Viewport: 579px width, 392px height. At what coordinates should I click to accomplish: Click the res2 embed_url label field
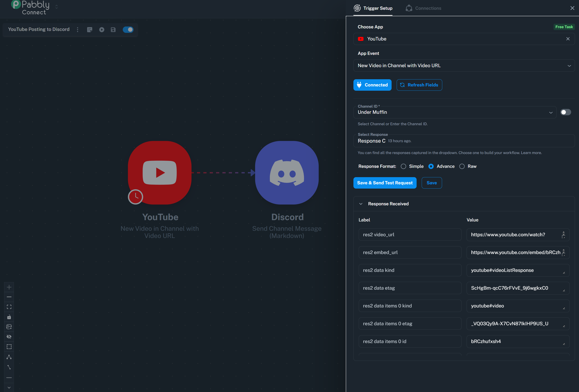coord(410,253)
